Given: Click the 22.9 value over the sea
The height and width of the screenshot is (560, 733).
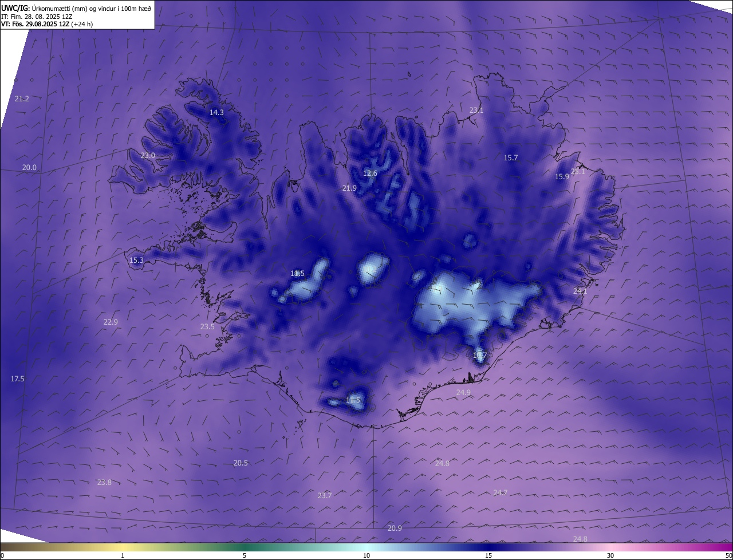Looking at the screenshot, I should point(111,322).
